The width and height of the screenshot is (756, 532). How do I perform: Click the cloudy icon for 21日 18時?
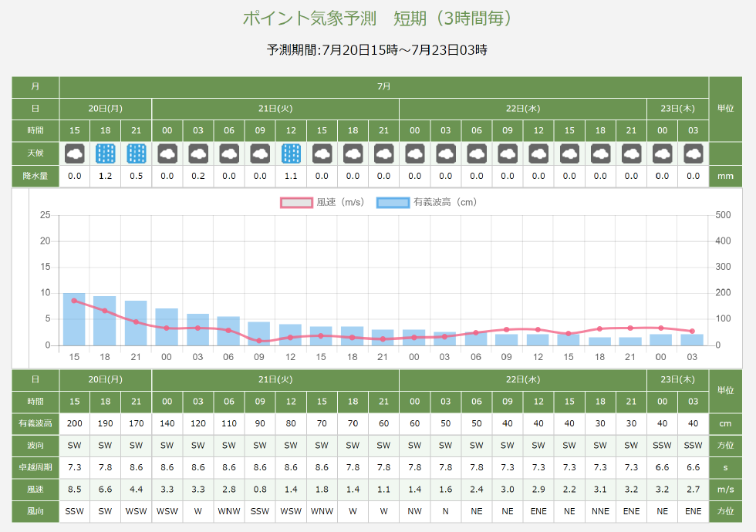pos(353,153)
